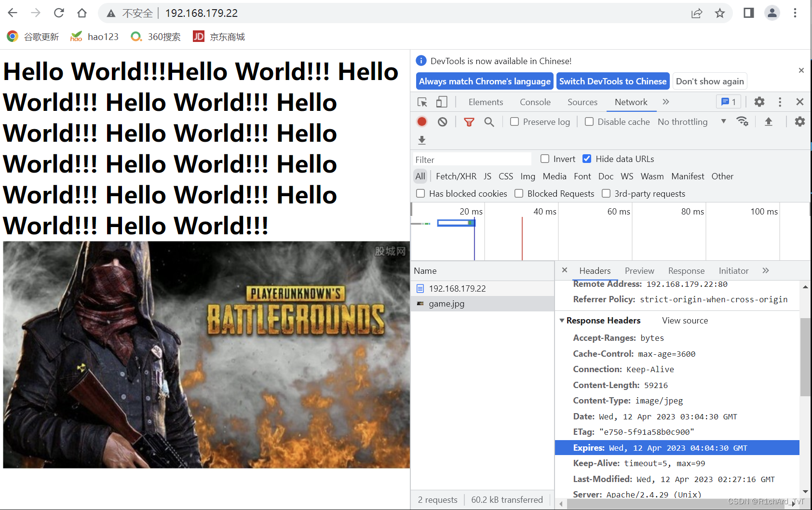The width and height of the screenshot is (812, 510).
Task: Filter requests by CSS type
Action: point(506,176)
